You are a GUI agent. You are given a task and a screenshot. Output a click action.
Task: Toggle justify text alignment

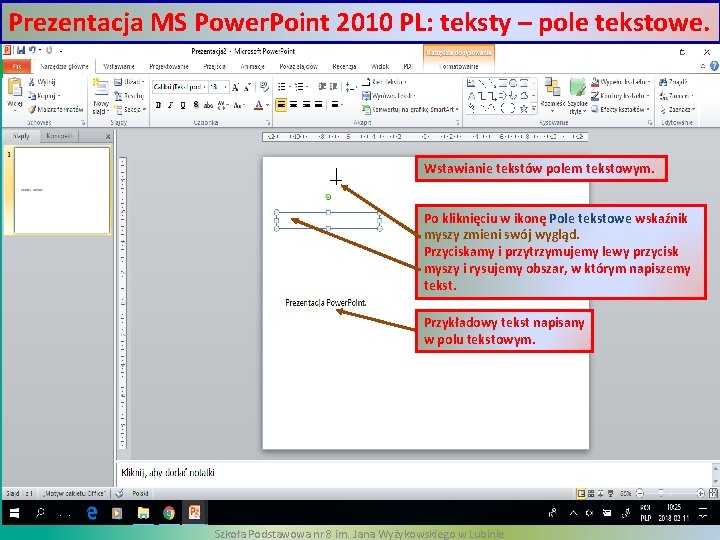coord(318,105)
